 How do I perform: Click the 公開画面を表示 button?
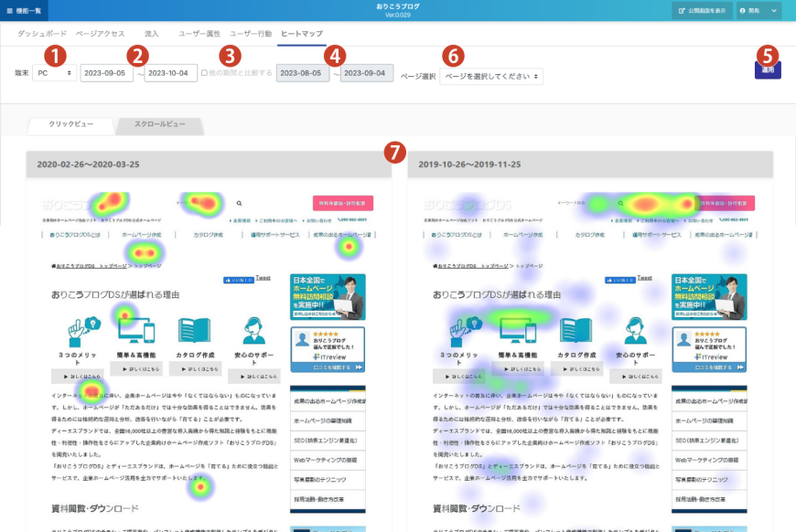click(703, 10)
